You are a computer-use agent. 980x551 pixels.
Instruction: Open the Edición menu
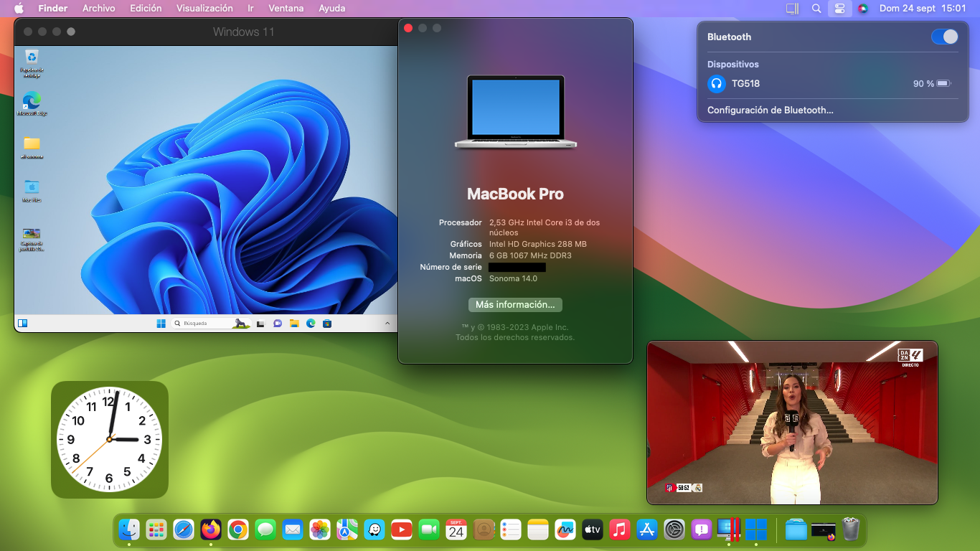[x=146, y=9]
